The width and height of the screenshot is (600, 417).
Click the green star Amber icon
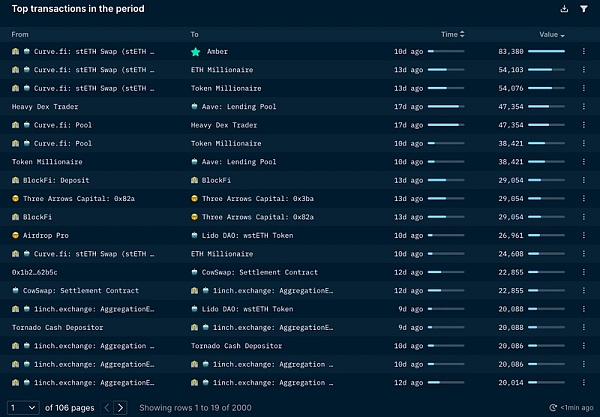coord(196,51)
